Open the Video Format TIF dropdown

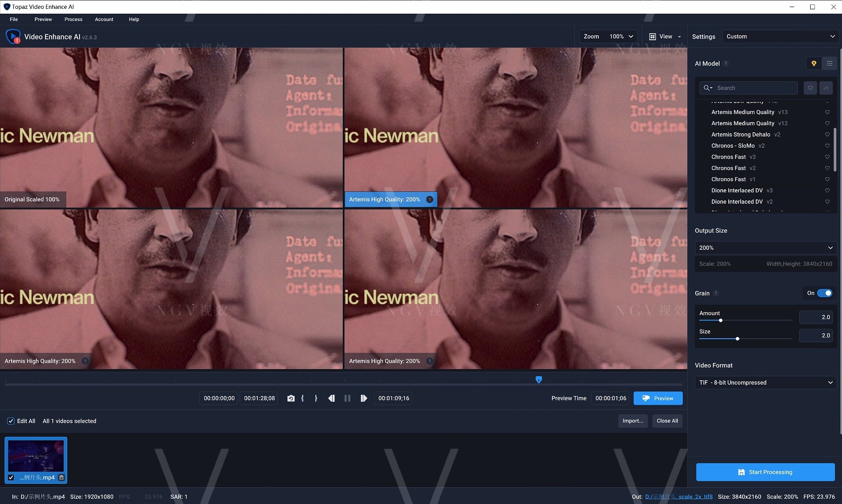[765, 383]
